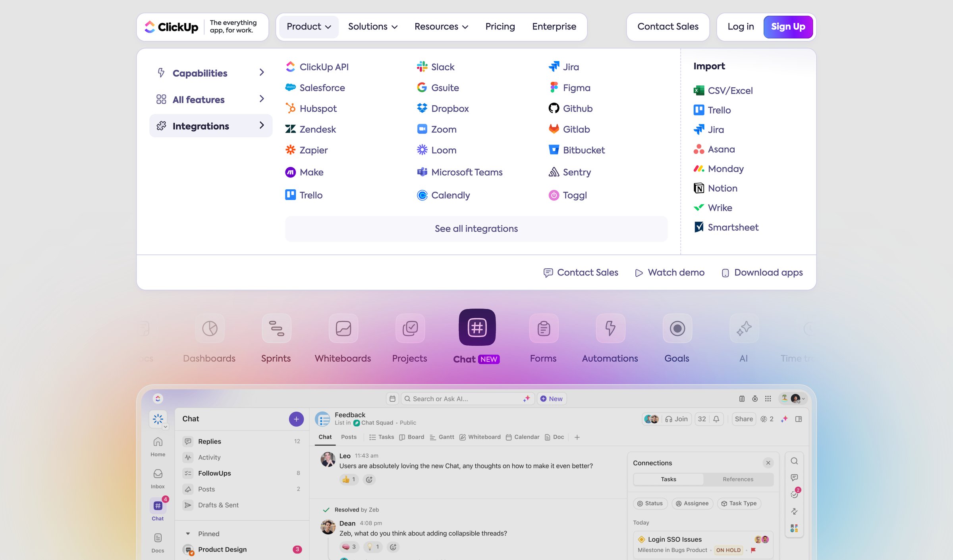
Task: Import from Notion
Action: tap(716, 188)
